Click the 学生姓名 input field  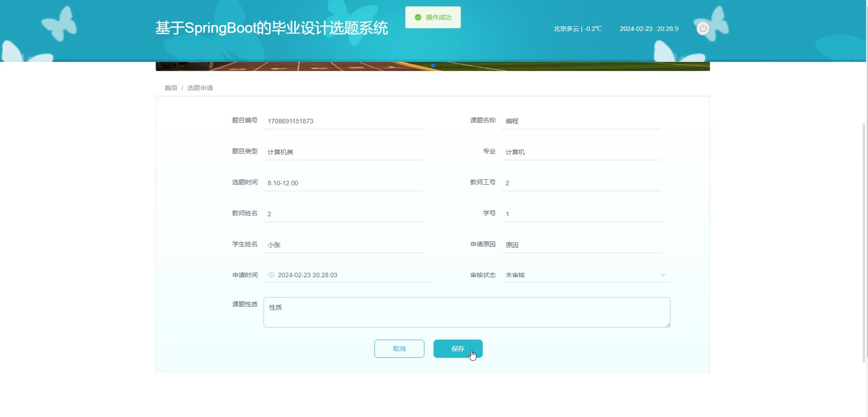click(342, 245)
